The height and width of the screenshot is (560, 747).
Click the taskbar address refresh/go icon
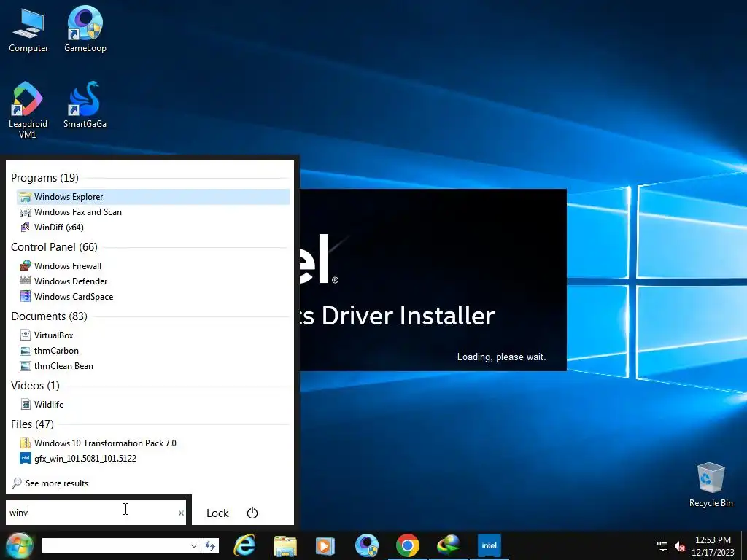(209, 545)
